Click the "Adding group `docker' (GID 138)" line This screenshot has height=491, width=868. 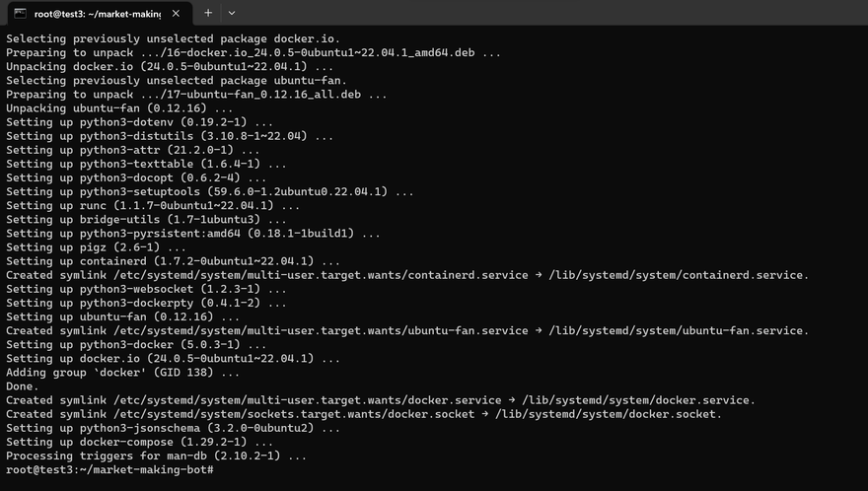click(x=122, y=373)
